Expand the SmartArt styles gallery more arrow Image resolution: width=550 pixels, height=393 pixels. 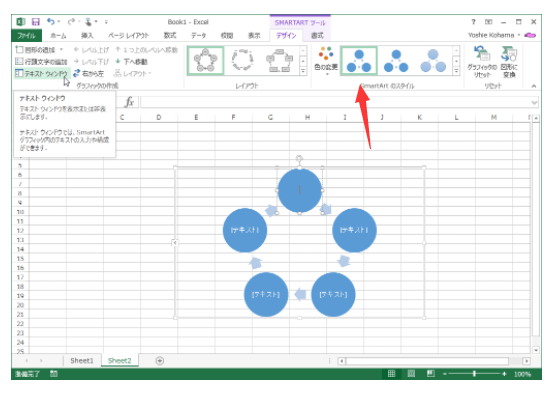tap(456, 71)
